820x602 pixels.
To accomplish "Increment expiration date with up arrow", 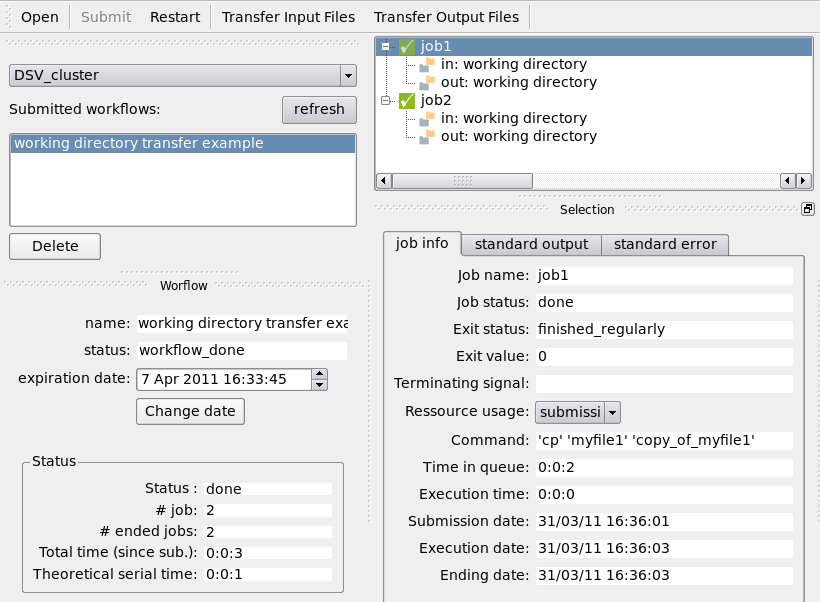I will (319, 375).
